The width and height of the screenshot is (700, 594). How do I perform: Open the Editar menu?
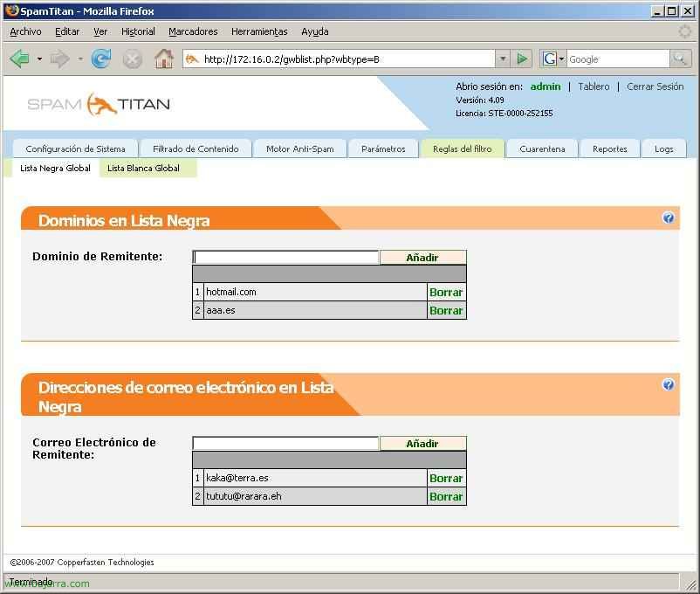click(x=67, y=31)
